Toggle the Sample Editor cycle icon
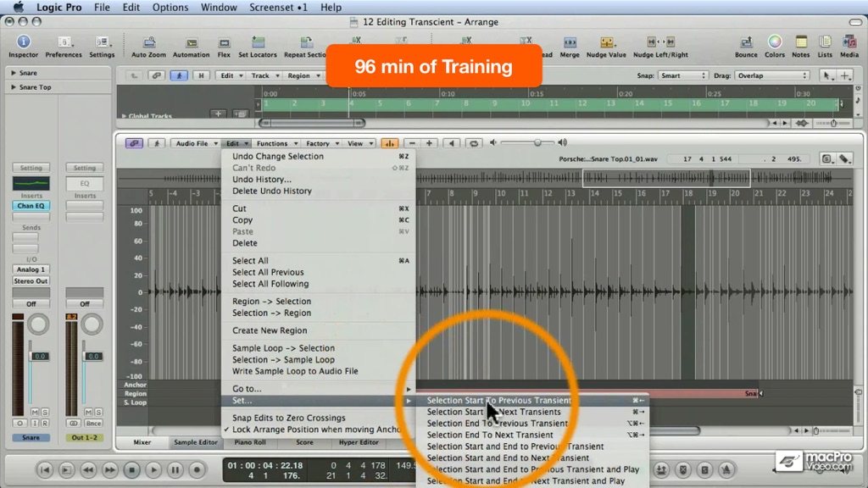Screen dimensions: 868x488 click(474, 143)
